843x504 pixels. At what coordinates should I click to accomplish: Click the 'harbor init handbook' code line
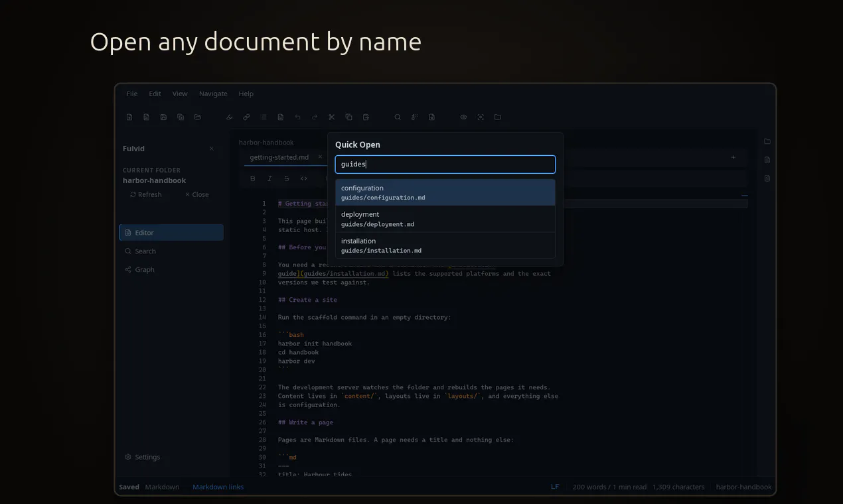tap(315, 344)
